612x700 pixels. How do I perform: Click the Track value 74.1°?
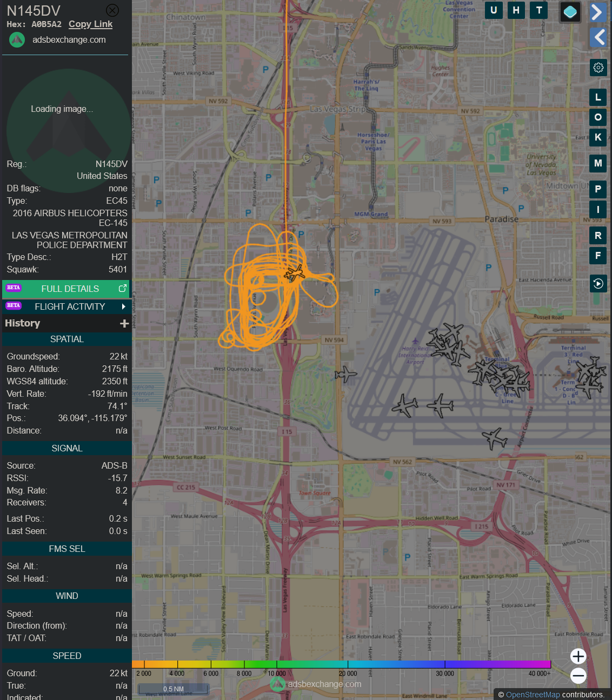(x=117, y=406)
